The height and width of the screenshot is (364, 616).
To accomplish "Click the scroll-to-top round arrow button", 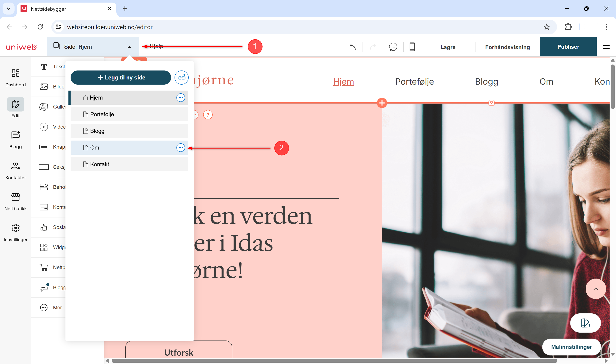I will coord(596,289).
